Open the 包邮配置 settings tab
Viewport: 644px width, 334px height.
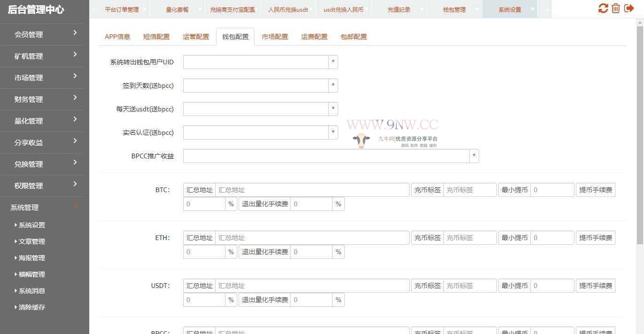click(354, 37)
